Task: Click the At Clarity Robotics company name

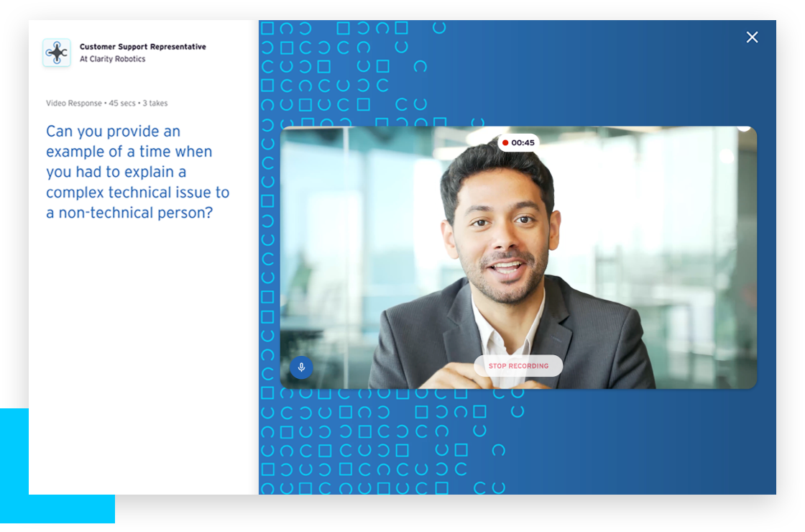Action: [112, 59]
